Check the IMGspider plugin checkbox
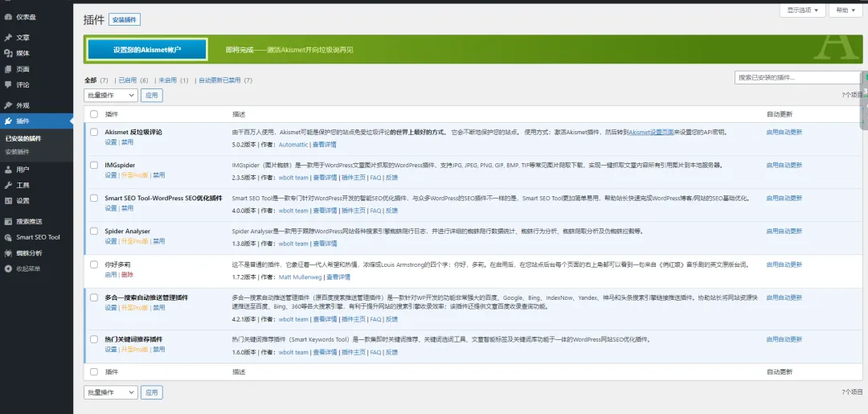 93,165
